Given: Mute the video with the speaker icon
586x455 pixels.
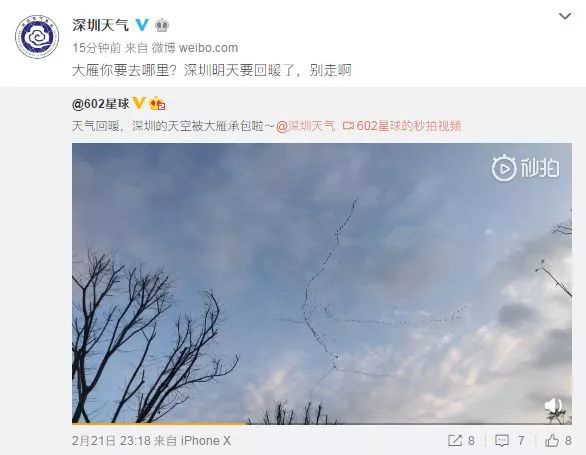Looking at the screenshot, I should [553, 405].
